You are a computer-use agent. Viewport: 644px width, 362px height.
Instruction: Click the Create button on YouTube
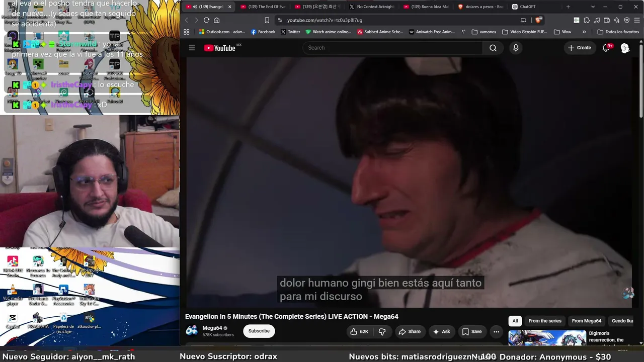580,48
